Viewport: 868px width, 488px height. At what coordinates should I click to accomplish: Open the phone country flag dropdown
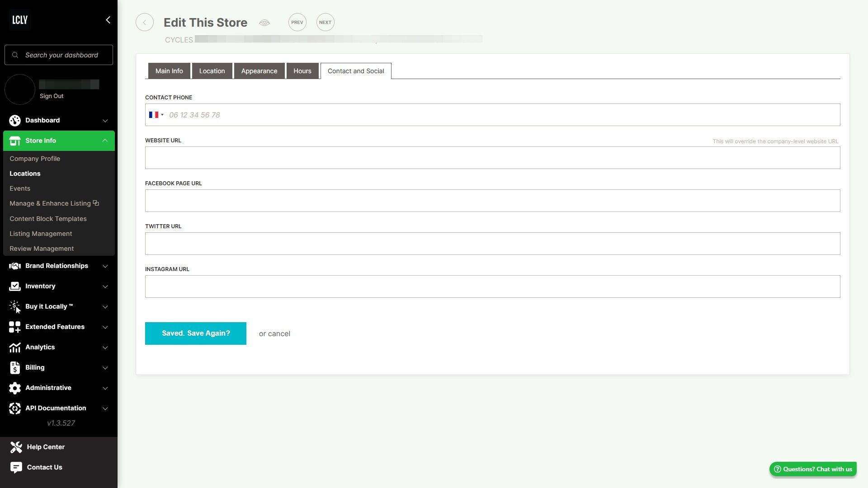click(156, 115)
